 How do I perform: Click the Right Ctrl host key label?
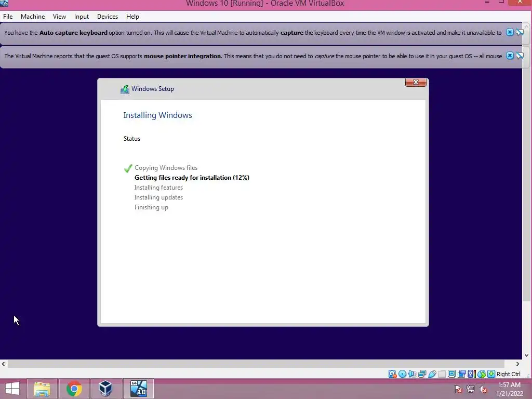click(508, 374)
